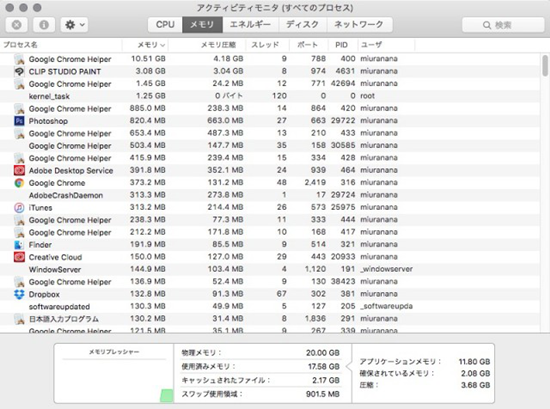
Task: Sort by プロセス名 column header
Action: coord(61,45)
